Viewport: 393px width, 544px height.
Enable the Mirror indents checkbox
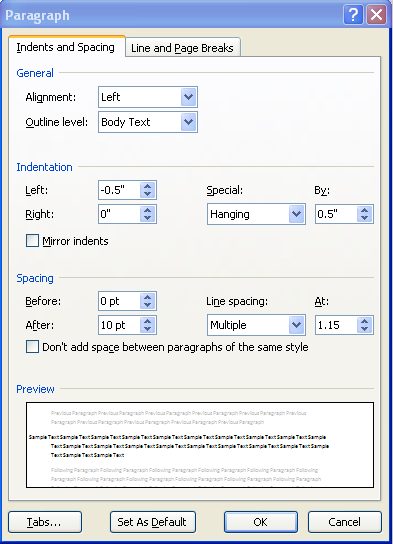[32, 240]
